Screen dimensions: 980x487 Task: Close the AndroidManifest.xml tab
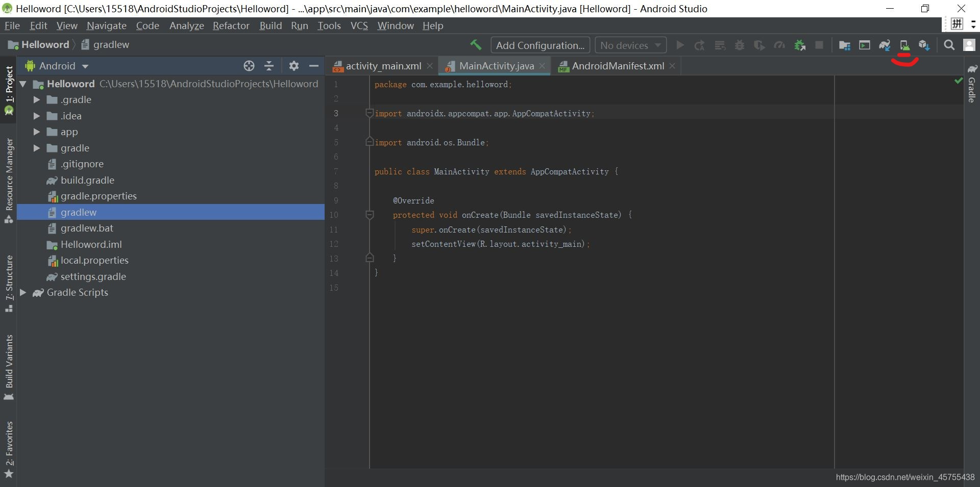672,66
